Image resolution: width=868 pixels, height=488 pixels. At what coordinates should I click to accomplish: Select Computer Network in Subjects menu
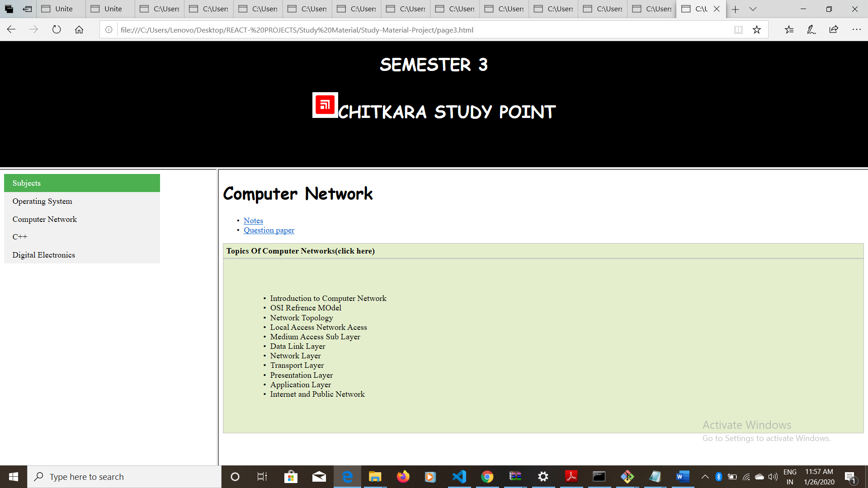[82, 219]
